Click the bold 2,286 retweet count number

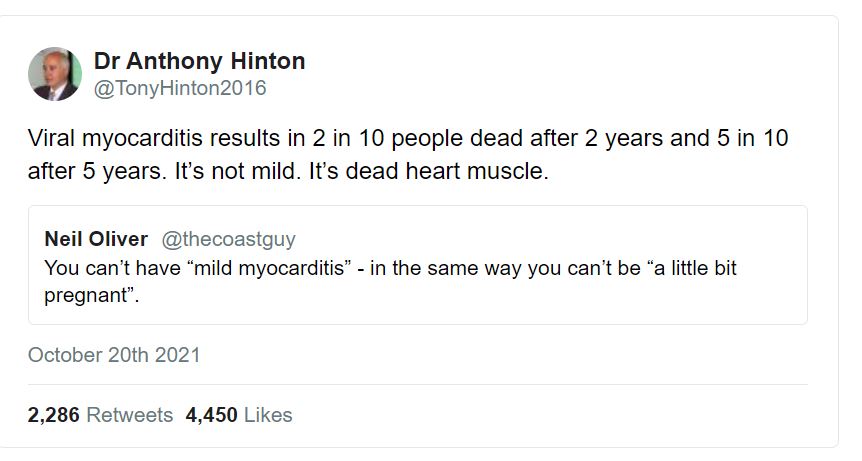[x=54, y=414]
